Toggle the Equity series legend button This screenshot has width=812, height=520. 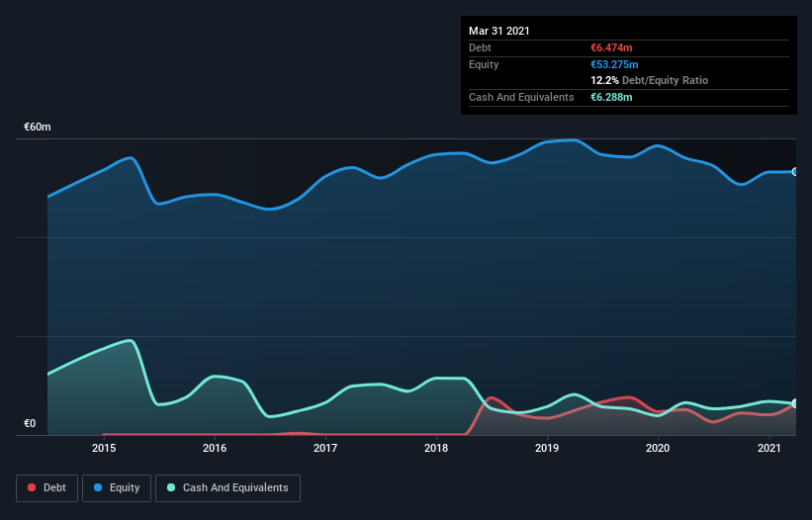[x=117, y=488]
